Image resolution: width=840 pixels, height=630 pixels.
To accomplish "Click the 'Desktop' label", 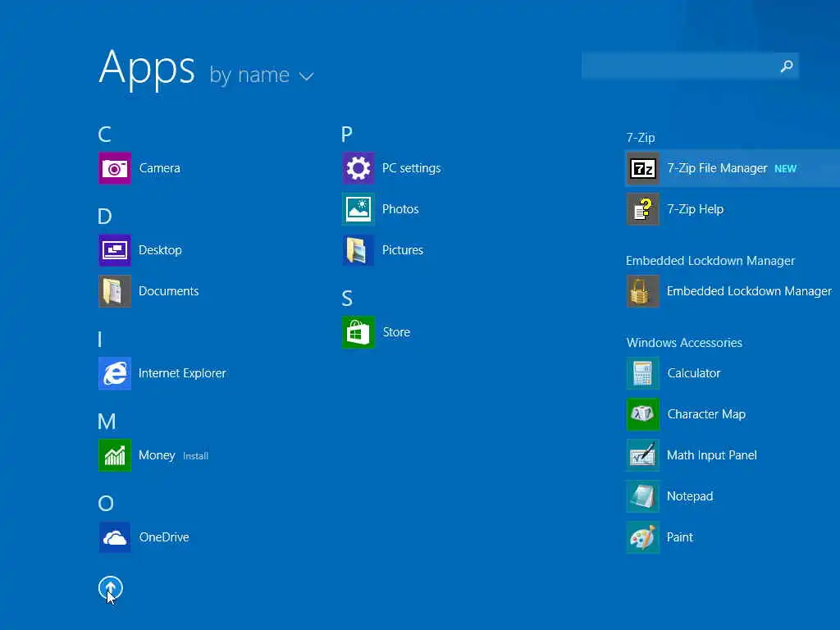I will point(160,250).
